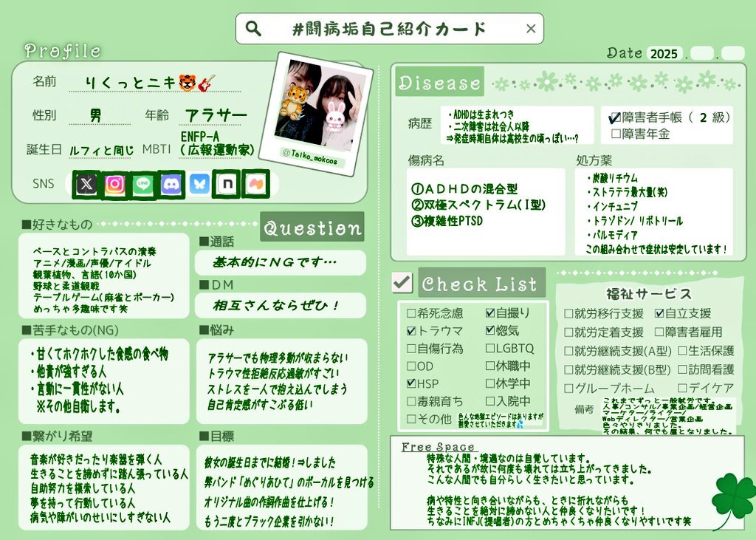Image resolution: width=756 pixels, height=540 pixels.
Task: Click the magnifier search icon
Action: tap(253, 29)
